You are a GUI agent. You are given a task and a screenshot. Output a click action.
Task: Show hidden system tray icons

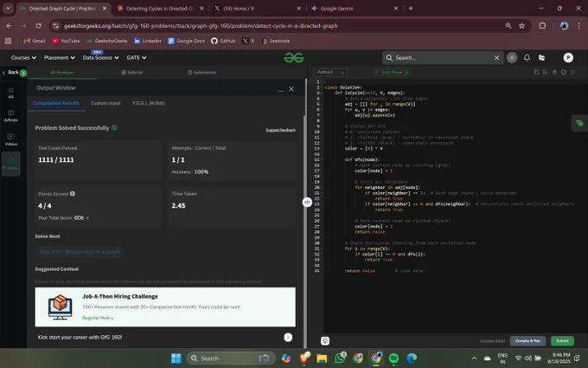click(x=474, y=358)
